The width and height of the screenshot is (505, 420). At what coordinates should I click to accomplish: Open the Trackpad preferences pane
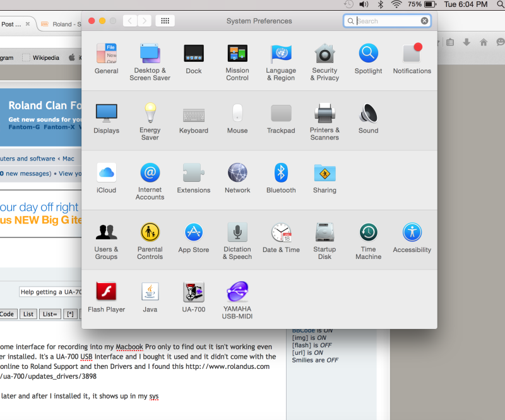tap(281, 119)
